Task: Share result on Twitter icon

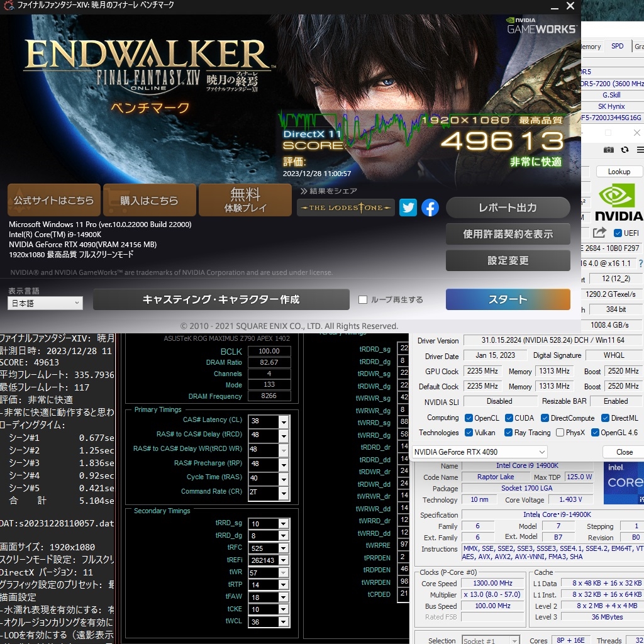Action: click(408, 208)
